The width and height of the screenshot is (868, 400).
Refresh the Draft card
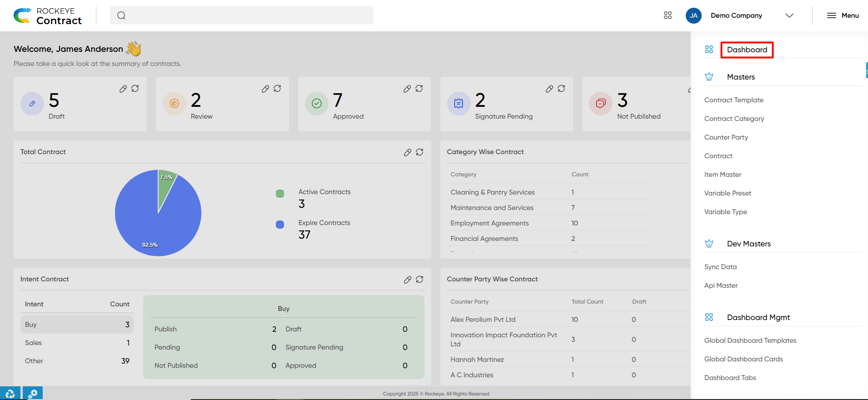click(x=135, y=89)
